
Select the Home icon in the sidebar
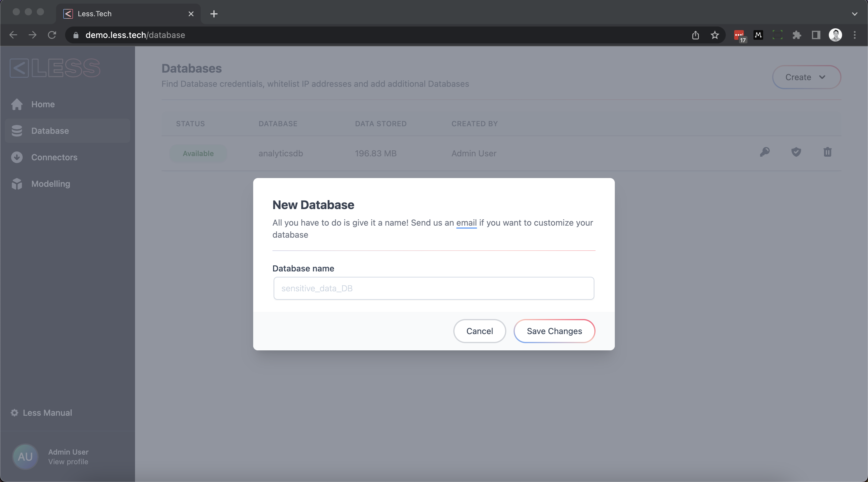pos(17,105)
